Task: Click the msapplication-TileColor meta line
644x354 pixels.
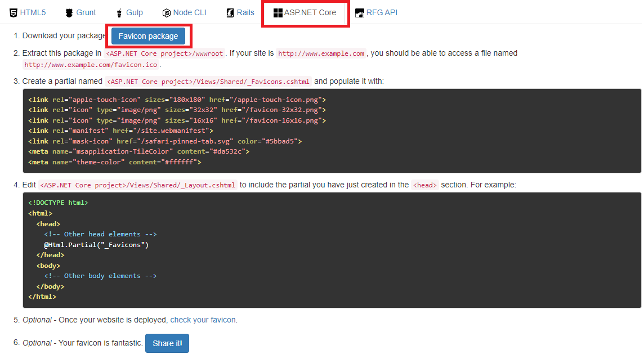Action: pyautogui.click(x=139, y=151)
